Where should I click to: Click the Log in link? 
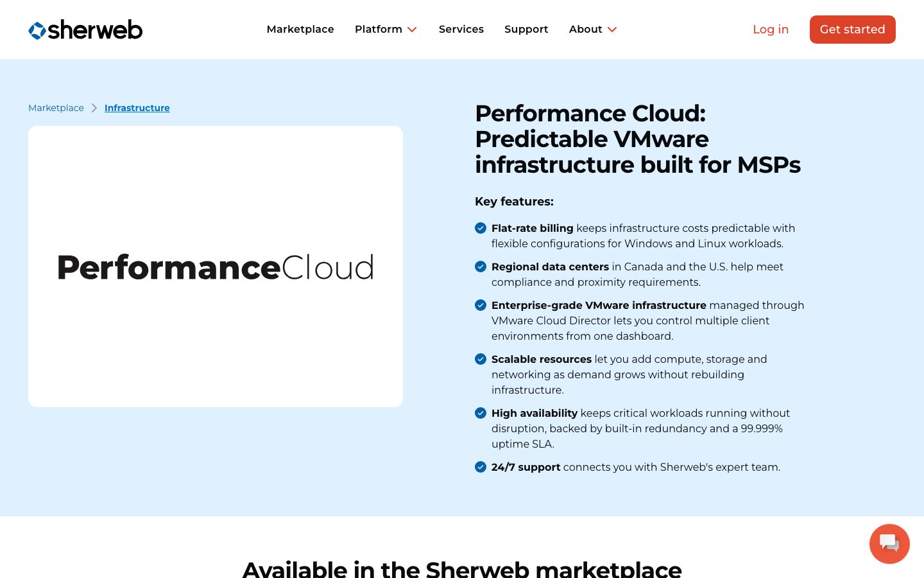(x=771, y=30)
